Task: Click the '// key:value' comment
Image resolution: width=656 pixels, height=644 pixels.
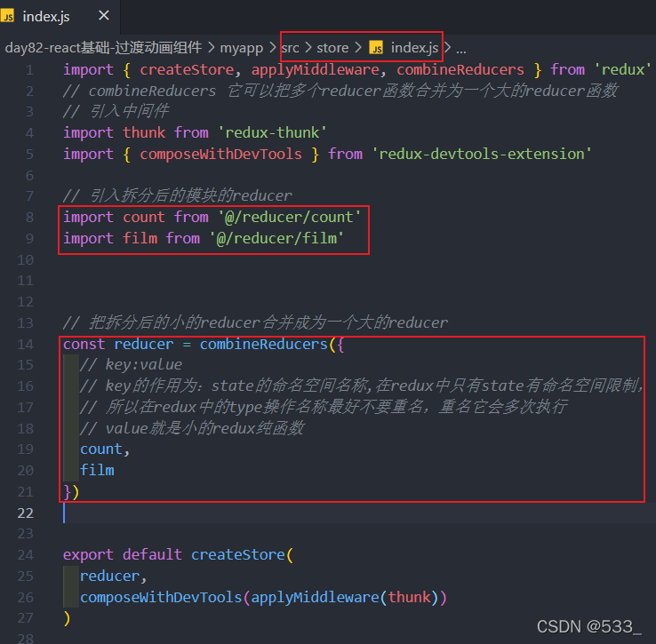Action: tap(131, 365)
